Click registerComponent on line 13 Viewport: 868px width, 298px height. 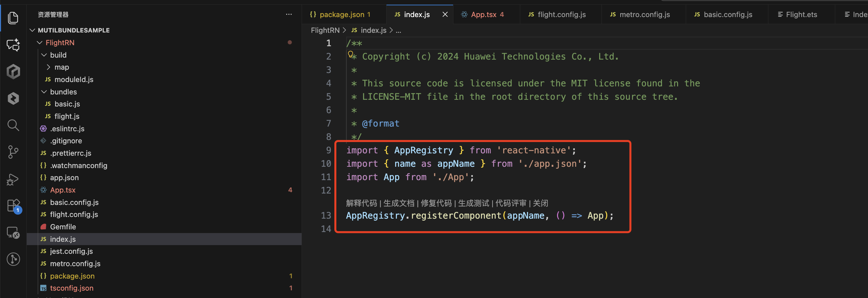coord(456,215)
